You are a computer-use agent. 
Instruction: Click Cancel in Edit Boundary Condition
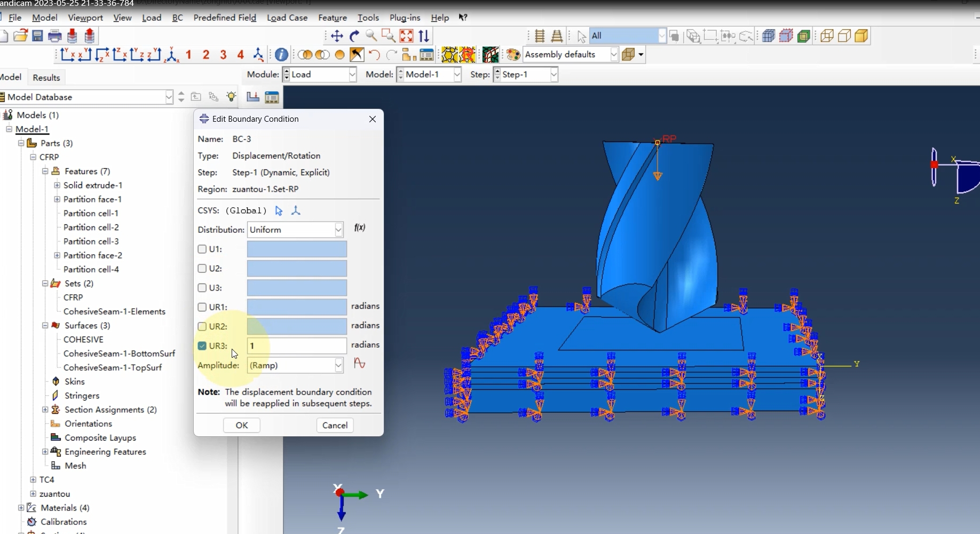pyautogui.click(x=335, y=425)
